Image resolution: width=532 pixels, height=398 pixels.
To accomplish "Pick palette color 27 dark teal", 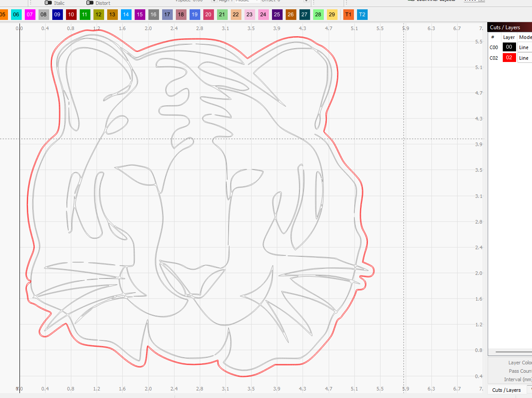I will (x=304, y=15).
